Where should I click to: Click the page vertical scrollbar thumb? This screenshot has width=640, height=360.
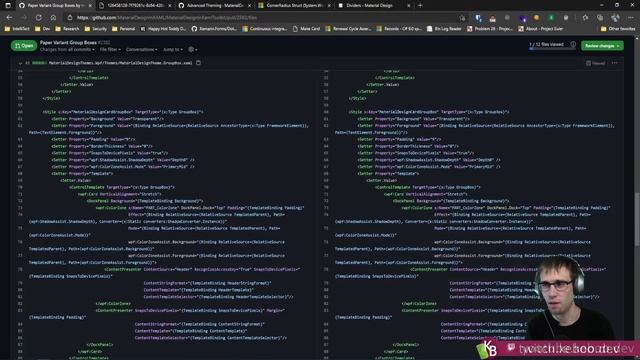(x=637, y=218)
